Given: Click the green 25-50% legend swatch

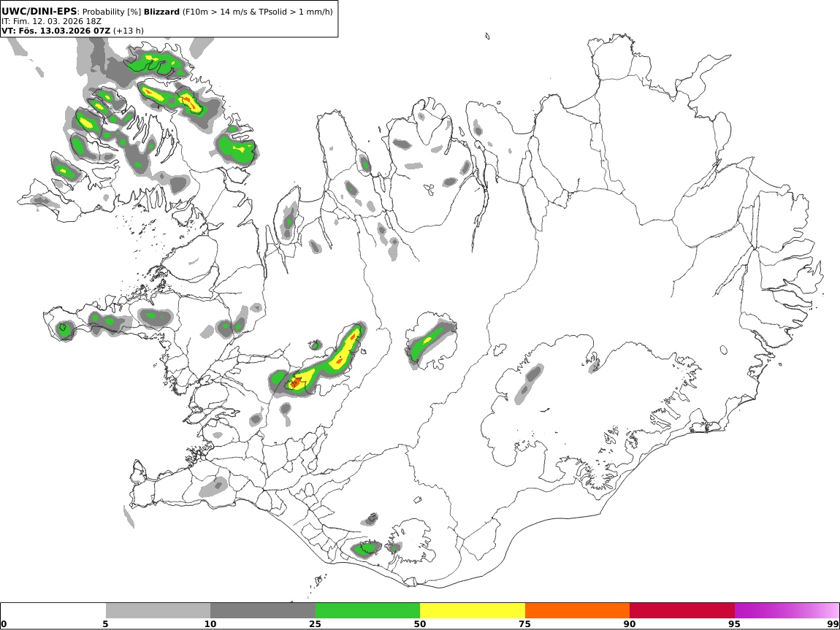Looking at the screenshot, I should coord(367,610).
